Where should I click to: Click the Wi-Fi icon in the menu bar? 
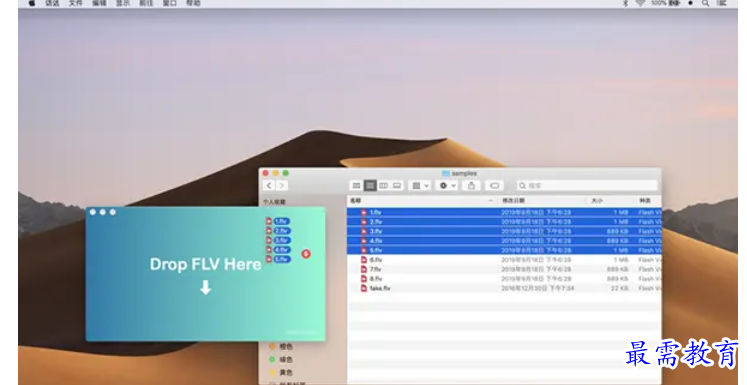(640, 3)
